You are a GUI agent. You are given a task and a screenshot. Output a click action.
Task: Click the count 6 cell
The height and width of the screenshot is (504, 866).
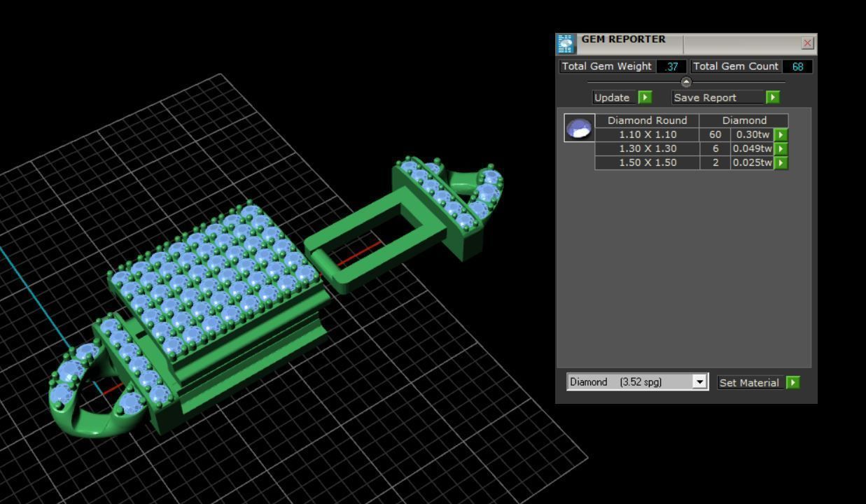tap(715, 148)
